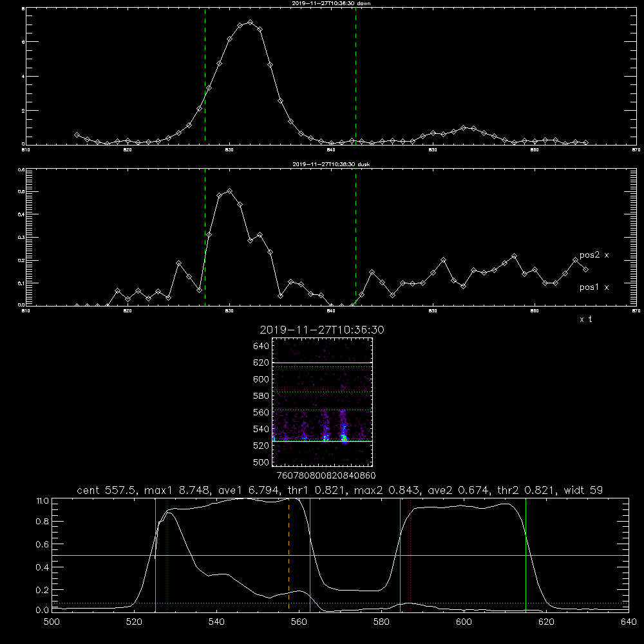
Task: Click the red dotted line near 528 in bottom plot
Action: (x=167, y=555)
